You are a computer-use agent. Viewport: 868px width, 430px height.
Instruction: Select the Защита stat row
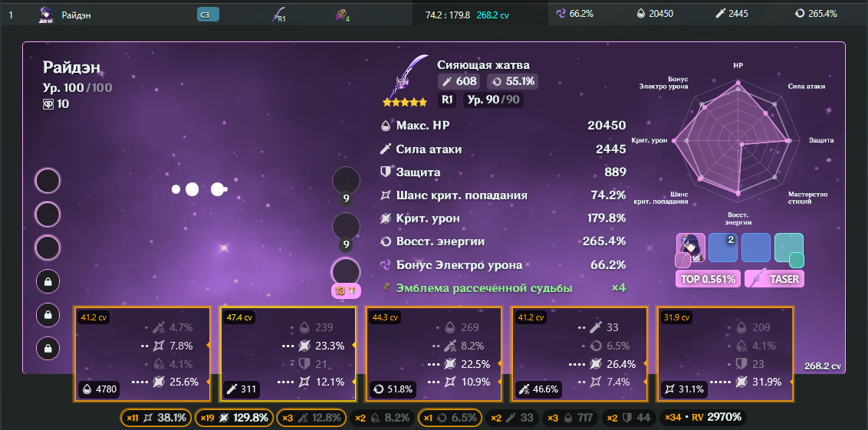pyautogui.click(x=504, y=172)
